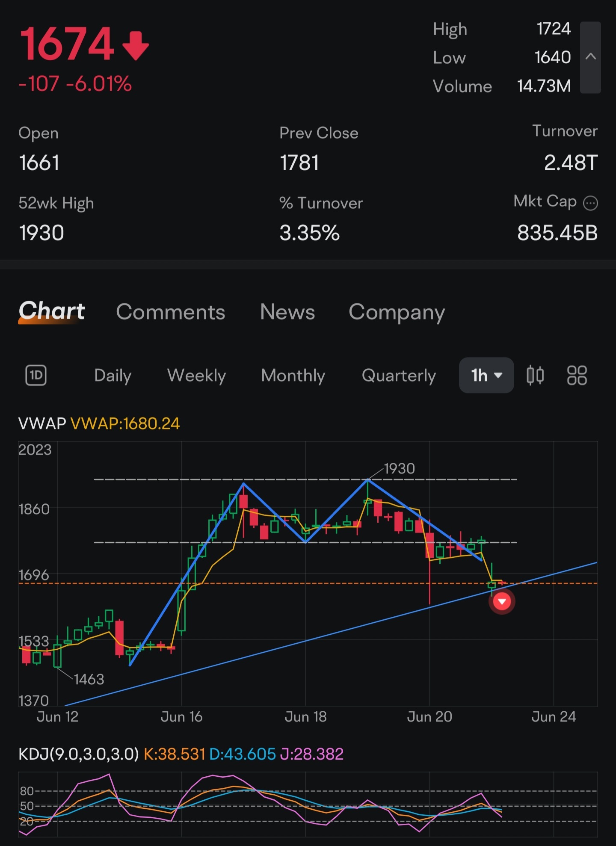The image size is (616, 846).
Task: Select the Daily chart period
Action: 113,376
